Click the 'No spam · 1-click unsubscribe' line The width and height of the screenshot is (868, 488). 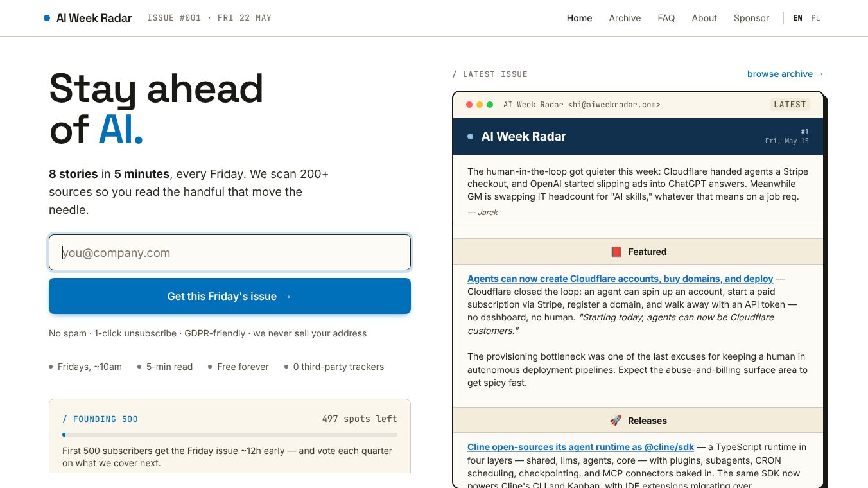(208, 333)
